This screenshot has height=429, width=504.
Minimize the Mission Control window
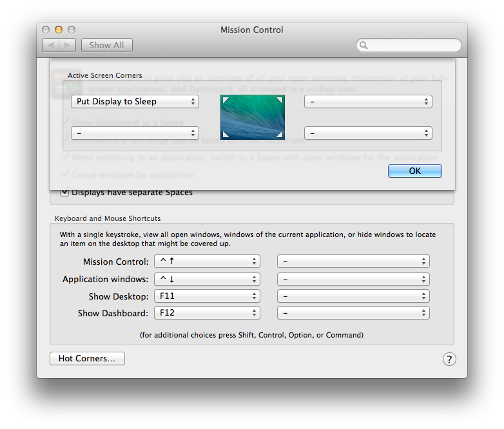pos(59,30)
